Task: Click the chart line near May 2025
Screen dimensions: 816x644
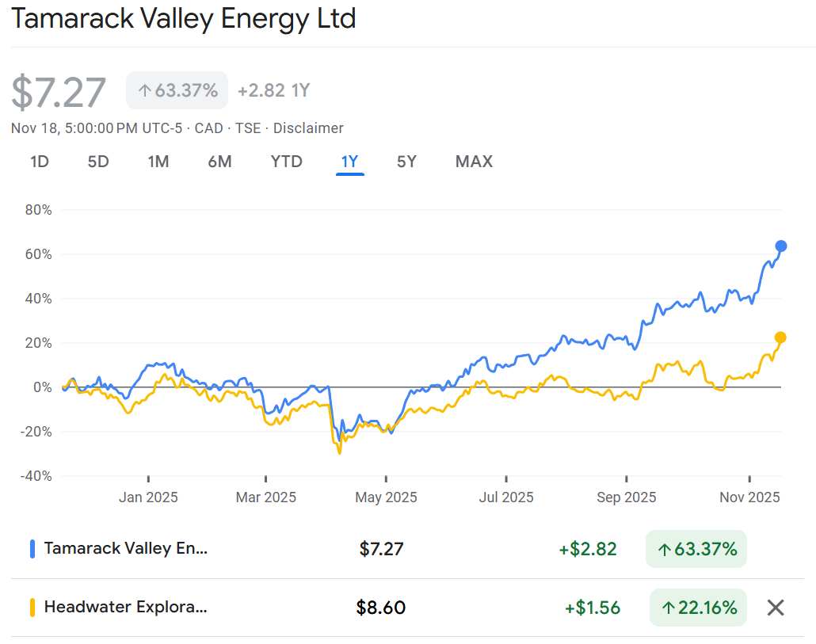Action: [386, 430]
